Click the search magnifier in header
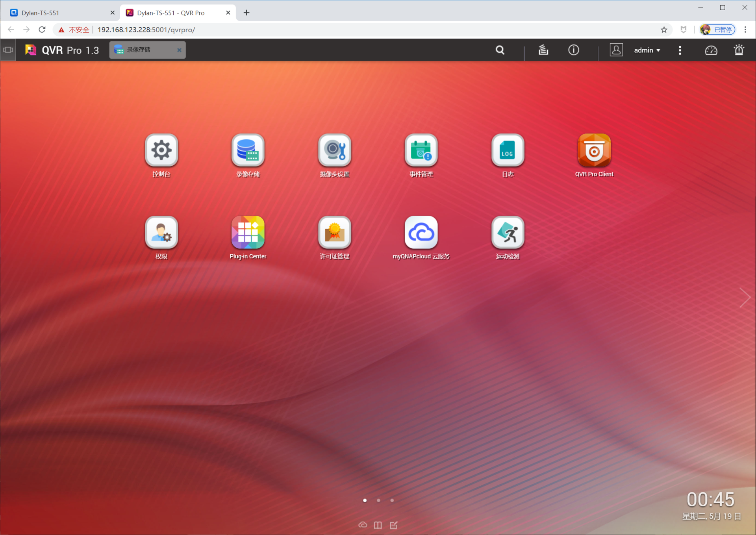The image size is (756, 535). coord(500,50)
